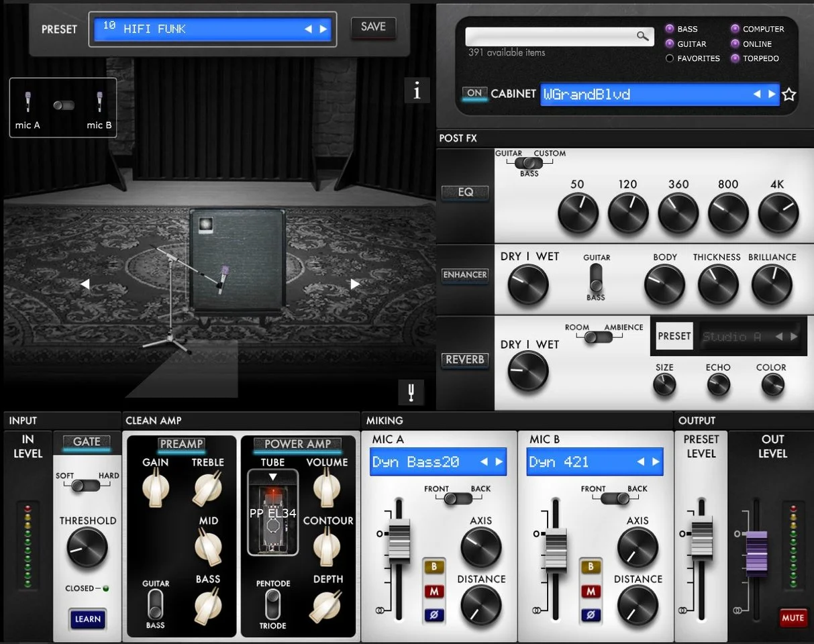Click the OUT LEVEL purple fader

[756, 552]
